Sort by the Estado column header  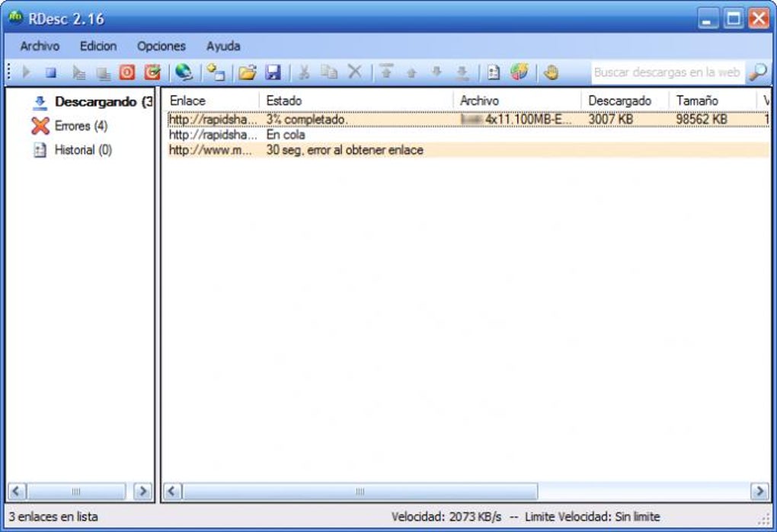(x=357, y=100)
